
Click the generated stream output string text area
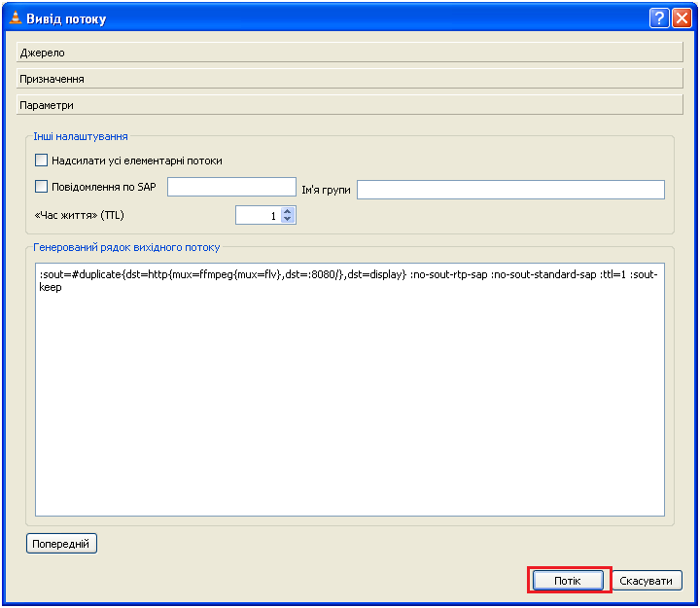pos(350,389)
